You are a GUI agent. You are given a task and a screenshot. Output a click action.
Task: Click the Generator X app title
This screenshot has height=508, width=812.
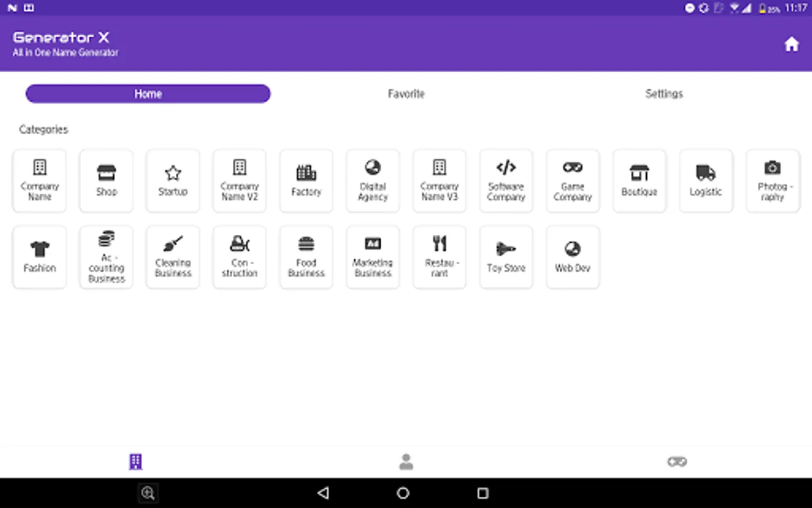tap(61, 37)
